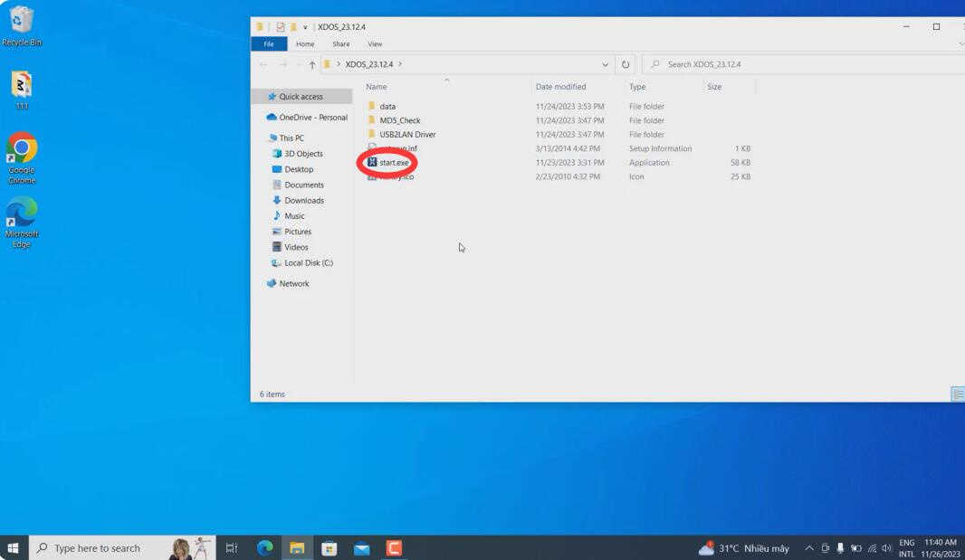Select the 111 archive desktop icon

click(22, 90)
